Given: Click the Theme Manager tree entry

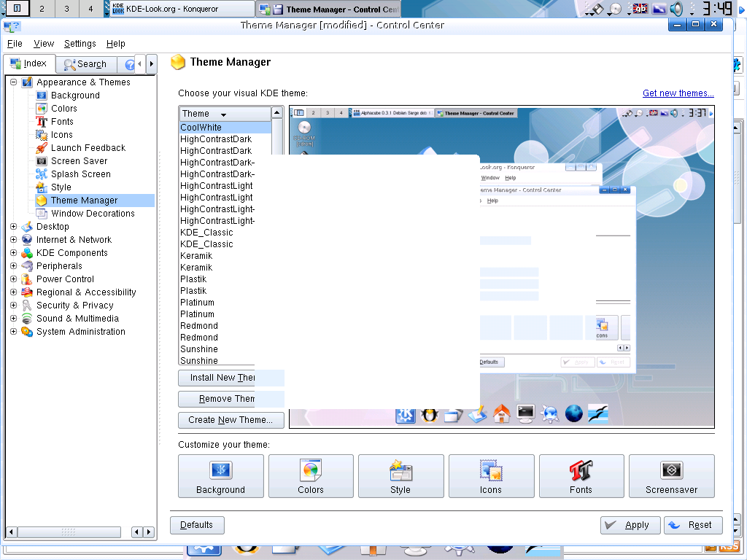Looking at the screenshot, I should coord(84,201).
